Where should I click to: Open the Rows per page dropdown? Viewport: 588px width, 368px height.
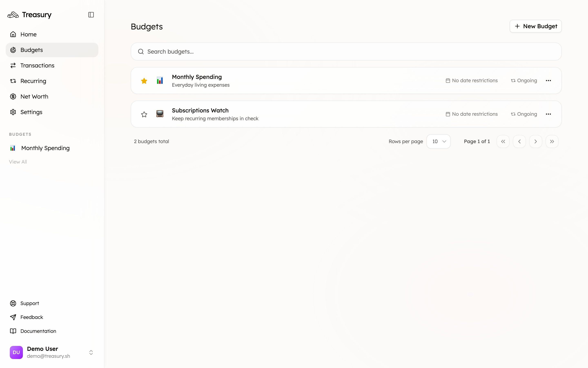click(439, 141)
